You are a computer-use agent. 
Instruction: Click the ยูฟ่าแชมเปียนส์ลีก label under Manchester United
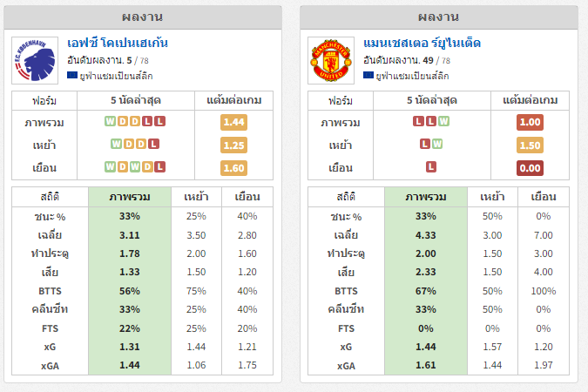point(413,76)
